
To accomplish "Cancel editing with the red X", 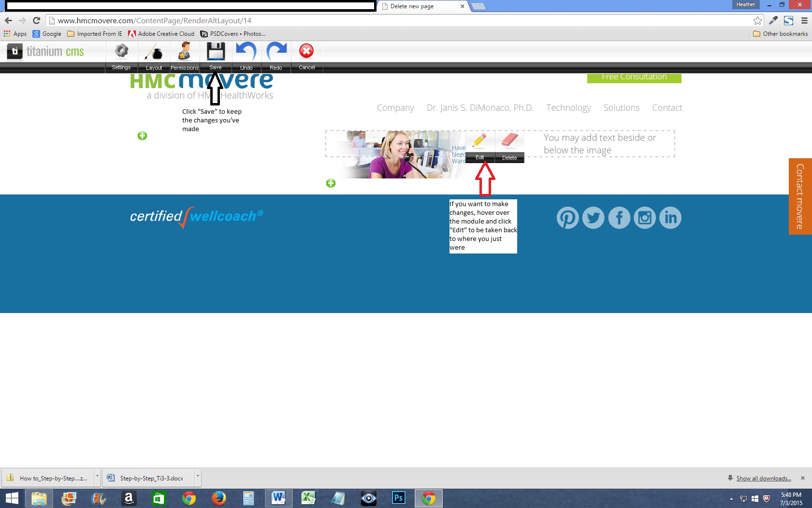I will tap(306, 52).
